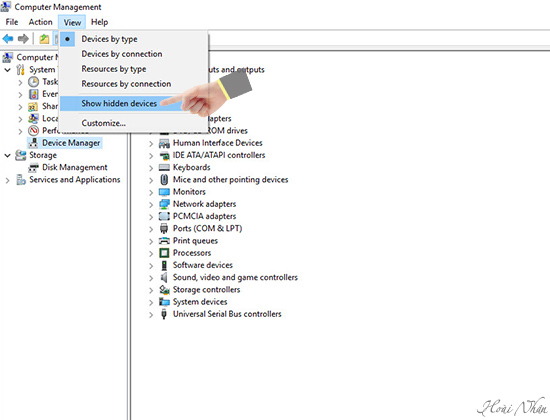Click the Storage node icon
Viewport: 550px width, 420px height.
tap(21, 155)
